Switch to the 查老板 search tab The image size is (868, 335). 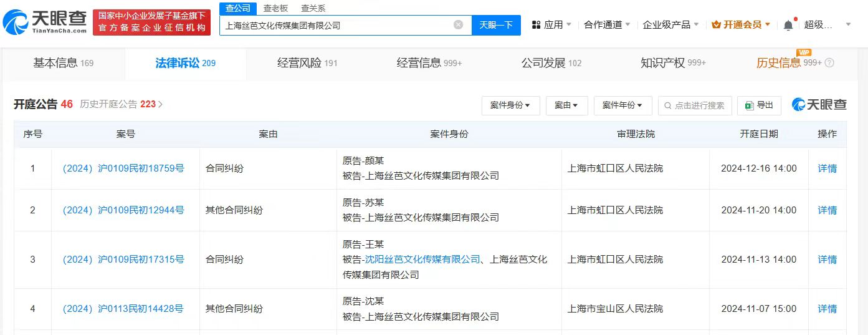click(x=275, y=8)
